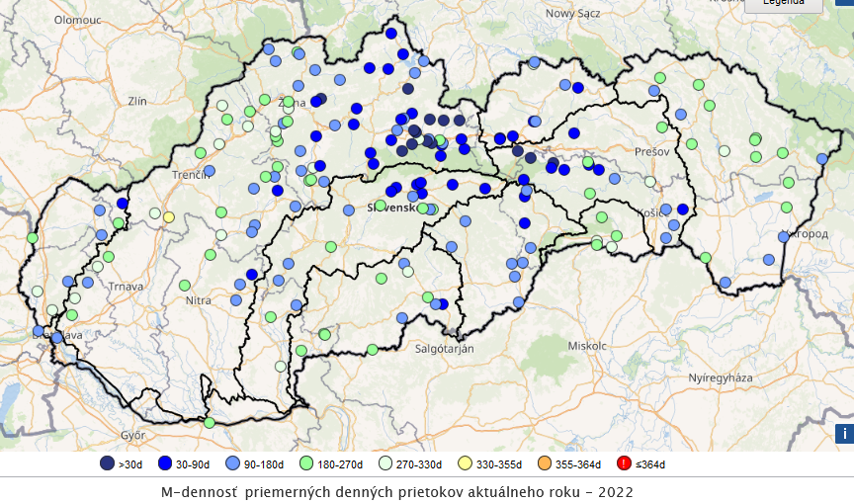Click the 90-180d light blue legend swatch

click(234, 462)
